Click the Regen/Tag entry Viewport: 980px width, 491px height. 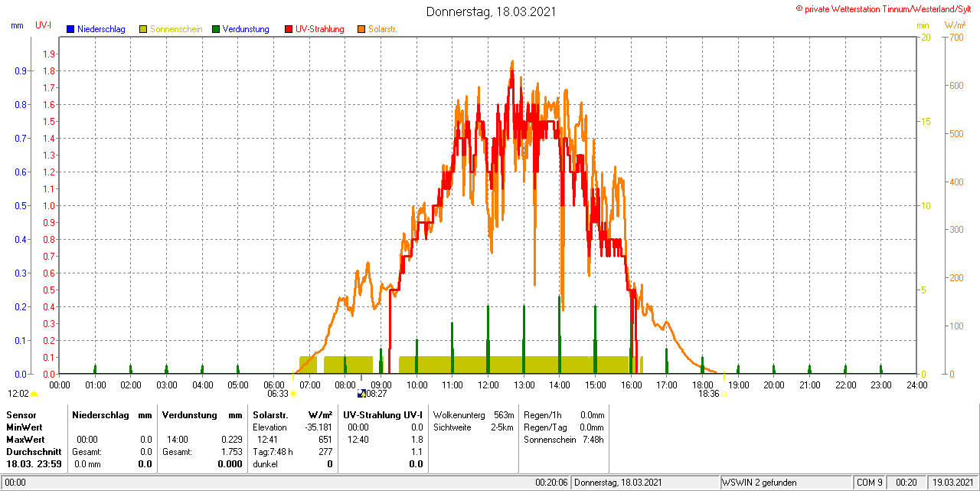(564, 427)
